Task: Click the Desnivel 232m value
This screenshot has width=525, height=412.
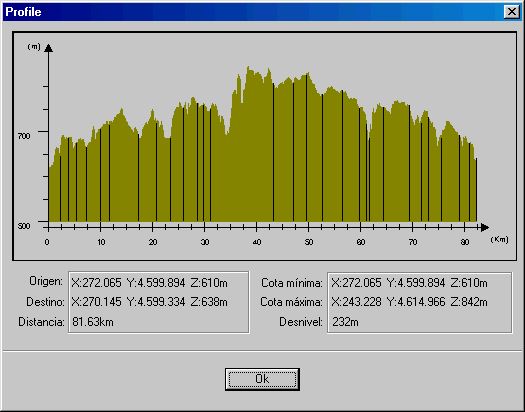Action: click(x=345, y=322)
